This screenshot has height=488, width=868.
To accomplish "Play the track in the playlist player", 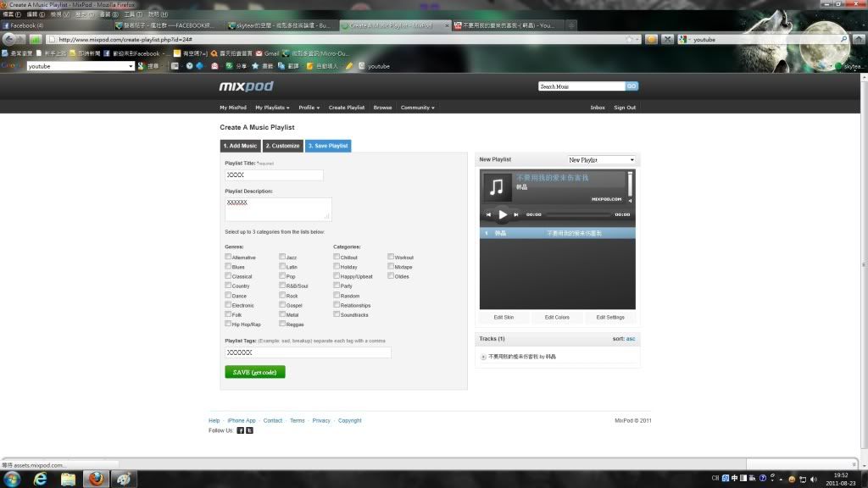I will pyautogui.click(x=503, y=214).
